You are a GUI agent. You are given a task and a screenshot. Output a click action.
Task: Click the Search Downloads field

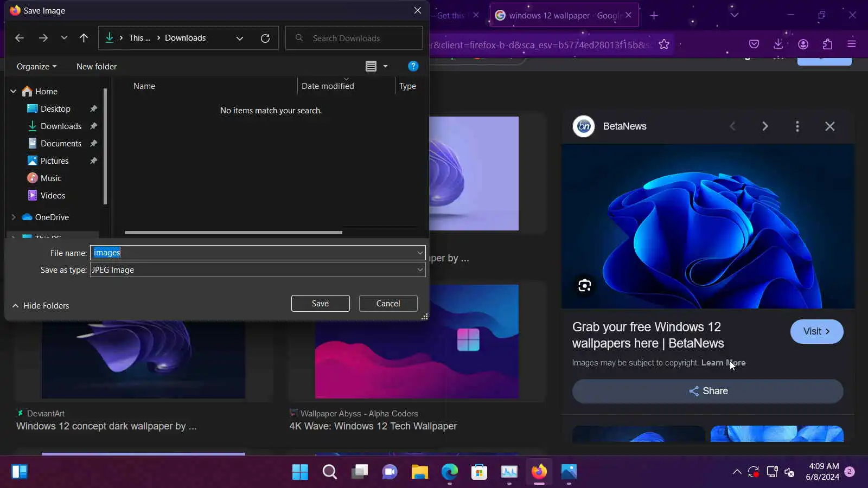tap(354, 38)
